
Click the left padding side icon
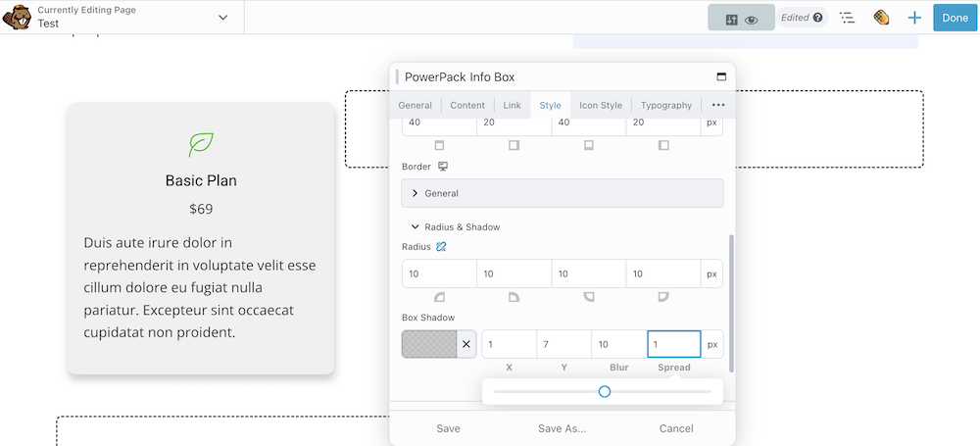[663, 145]
